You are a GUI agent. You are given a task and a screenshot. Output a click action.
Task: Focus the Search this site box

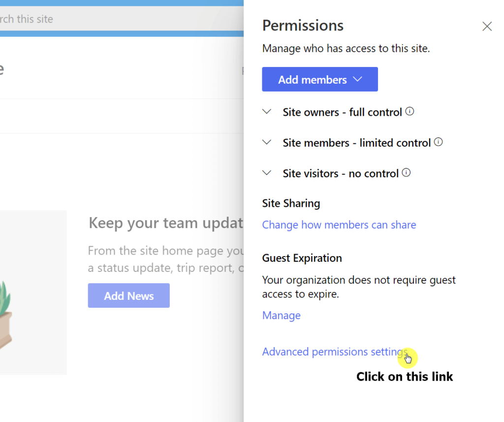pyautogui.click(x=122, y=19)
